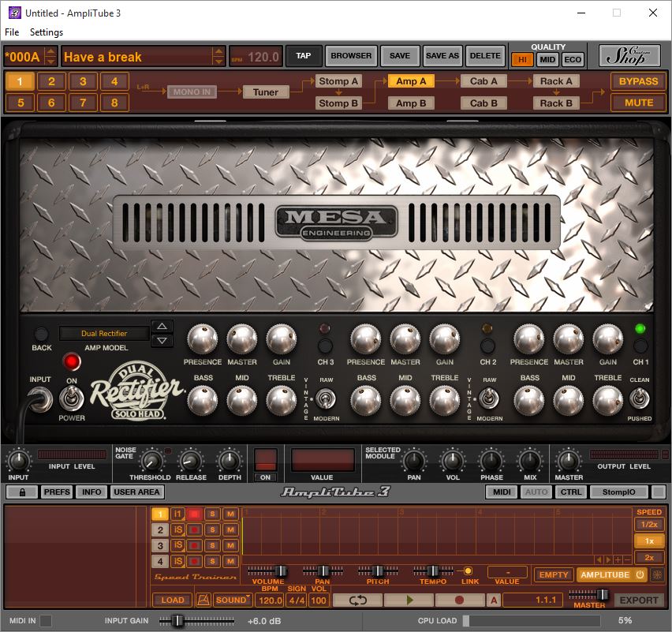
Task: Step the preset bank number 000A arrows
Action: [x=50, y=56]
